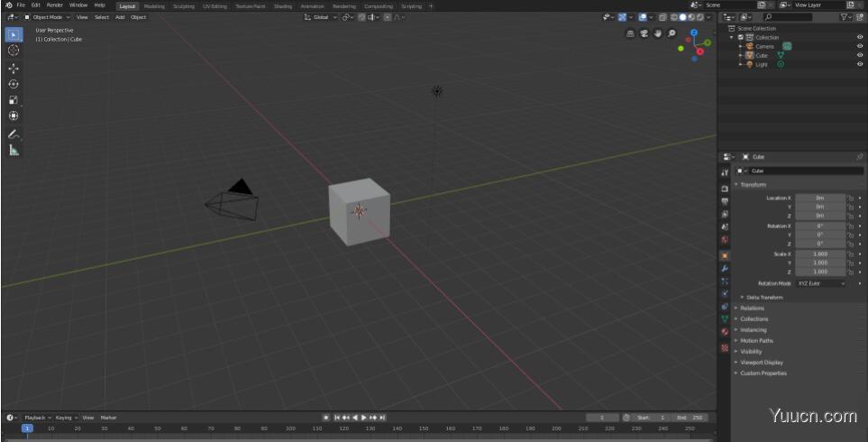The height and width of the screenshot is (442, 868).
Task: Open the Physics properties tab
Action: tap(725, 293)
